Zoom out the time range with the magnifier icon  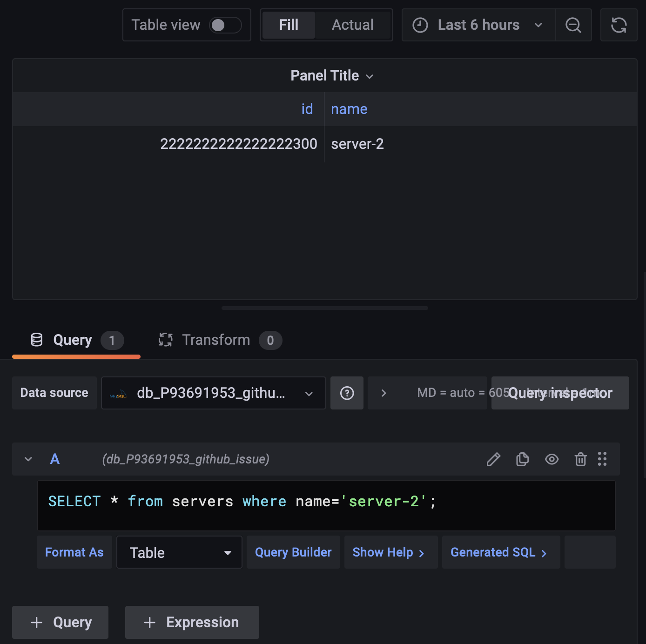click(573, 25)
